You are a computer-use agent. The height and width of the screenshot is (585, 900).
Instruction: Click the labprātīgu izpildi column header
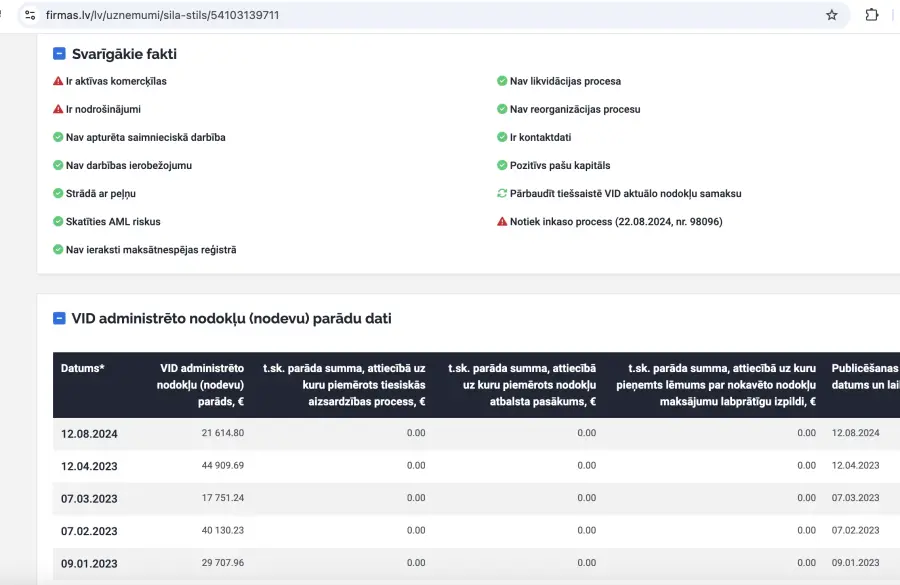pos(716,385)
